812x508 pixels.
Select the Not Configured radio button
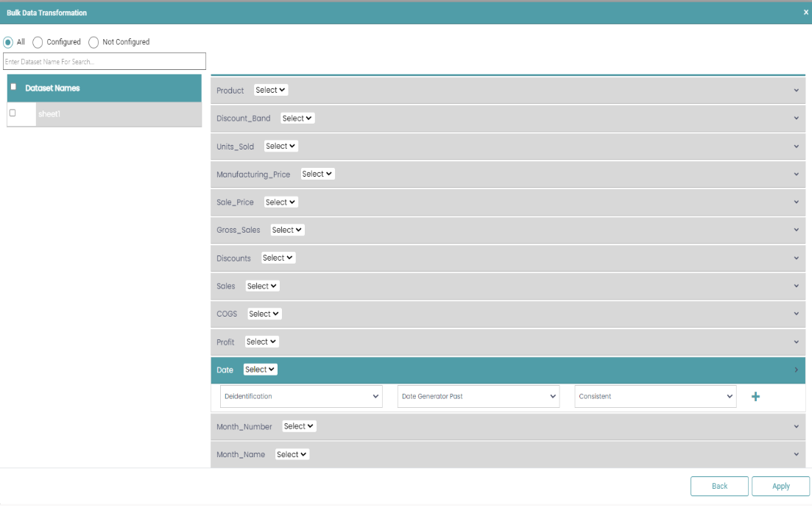tap(93, 42)
